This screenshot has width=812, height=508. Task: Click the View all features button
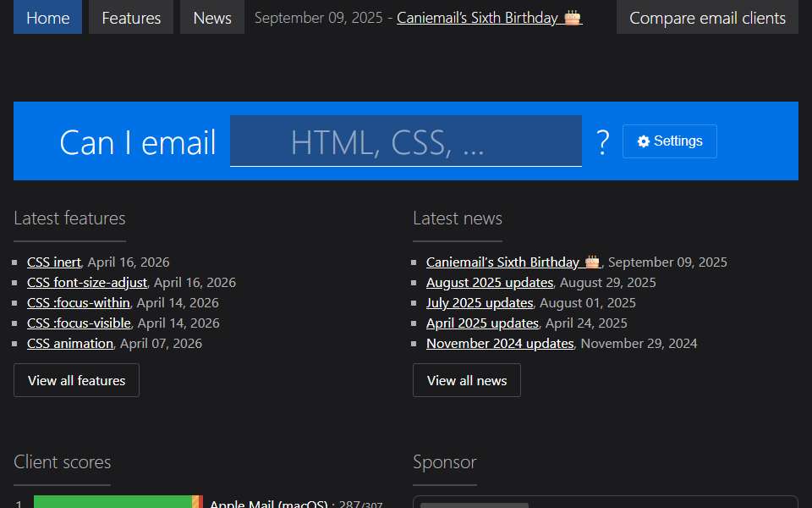(77, 380)
